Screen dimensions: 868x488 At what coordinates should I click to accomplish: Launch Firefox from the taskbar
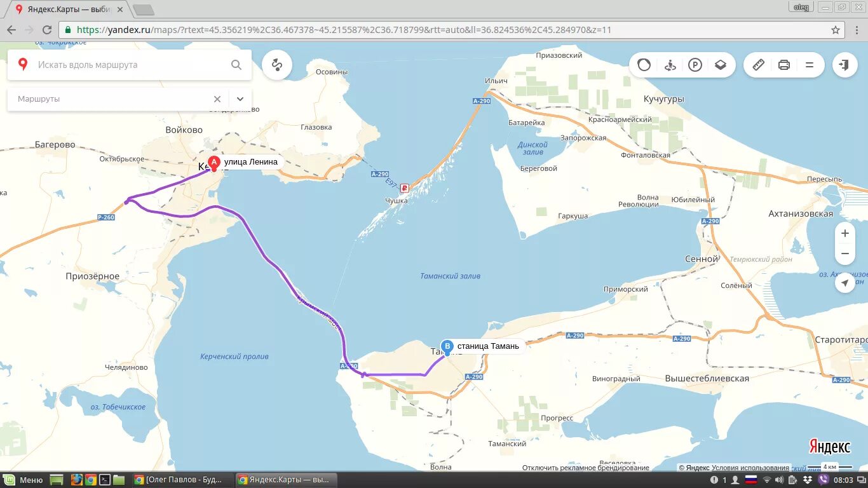(77, 480)
